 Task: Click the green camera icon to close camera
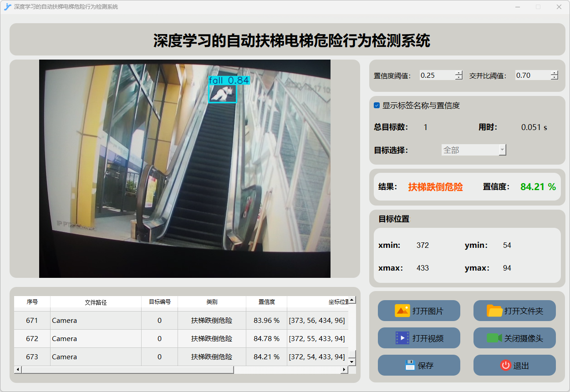494,338
